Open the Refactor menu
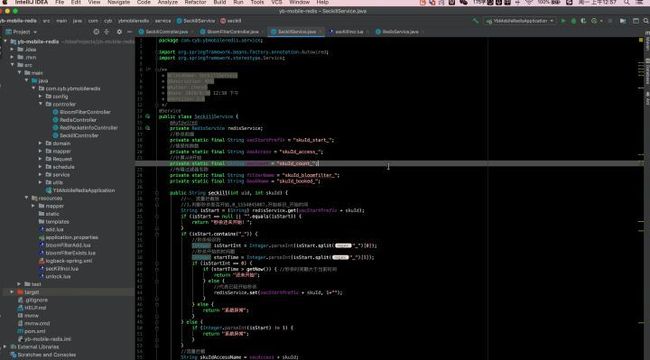This screenshot has height=360, width=650. point(195,2)
